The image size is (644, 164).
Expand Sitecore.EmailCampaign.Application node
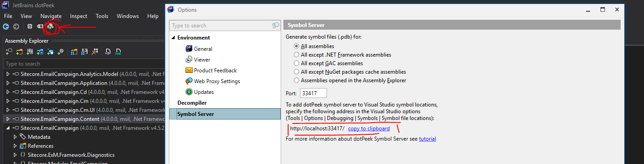tap(8, 83)
